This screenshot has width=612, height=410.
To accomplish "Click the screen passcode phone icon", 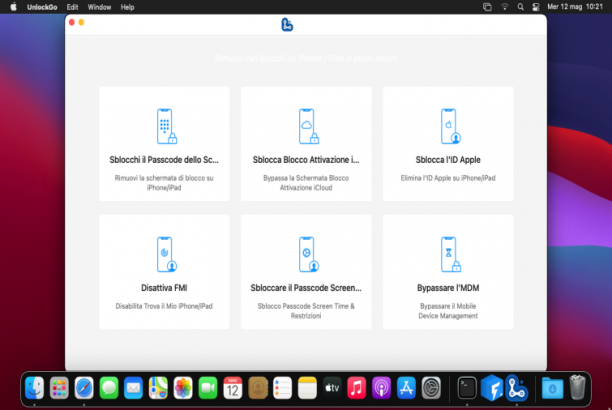I will [167, 127].
